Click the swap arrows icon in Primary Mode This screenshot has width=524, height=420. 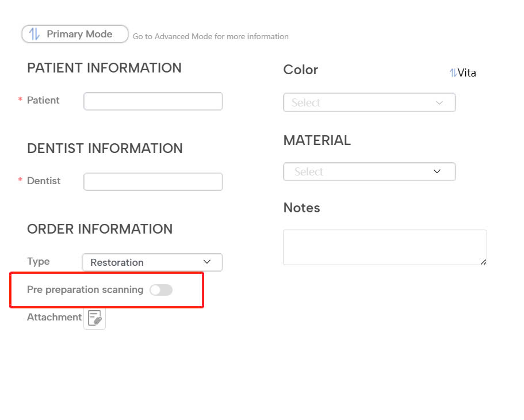pyautogui.click(x=35, y=34)
